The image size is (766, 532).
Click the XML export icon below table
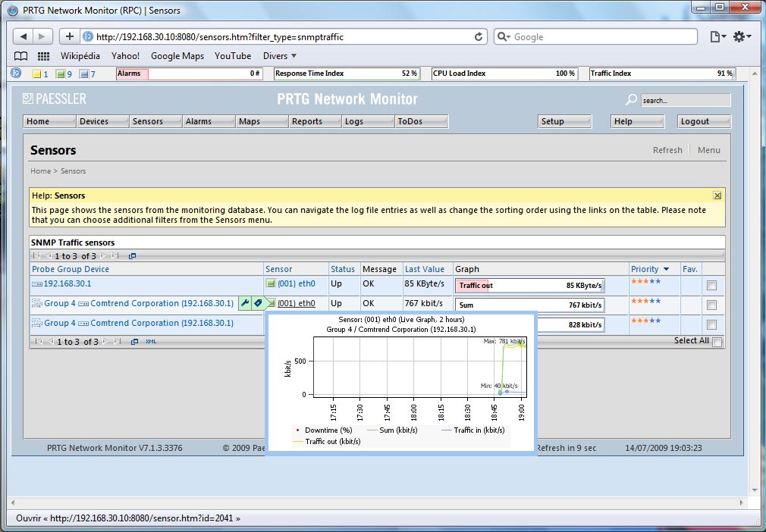tap(150, 342)
